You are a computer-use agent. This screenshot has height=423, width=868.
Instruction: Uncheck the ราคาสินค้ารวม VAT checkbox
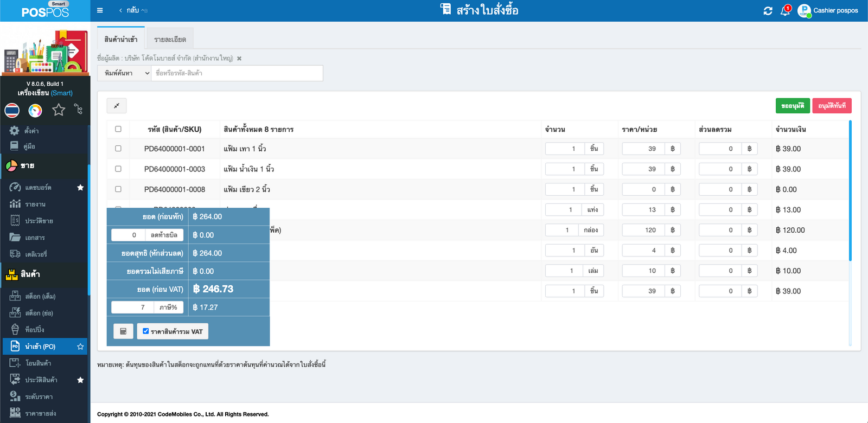(145, 331)
